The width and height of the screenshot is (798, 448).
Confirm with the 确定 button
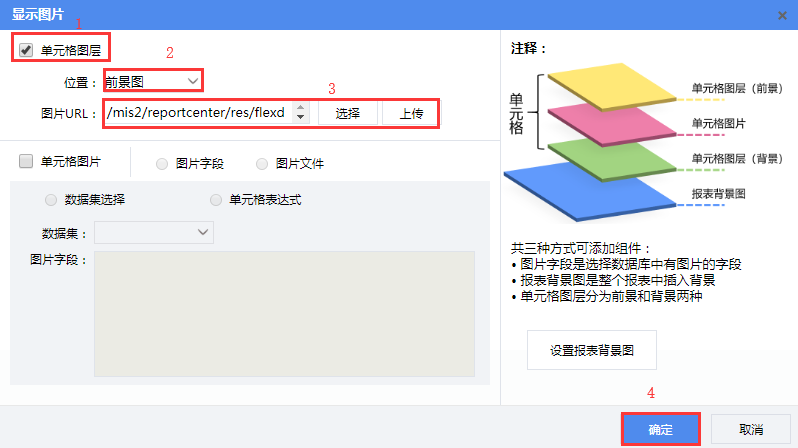[x=660, y=428]
